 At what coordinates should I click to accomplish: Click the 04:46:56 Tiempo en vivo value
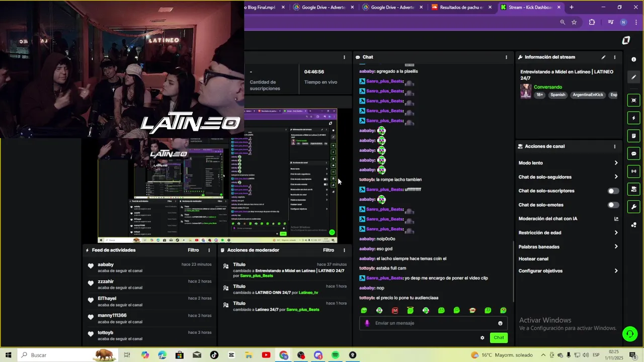click(x=314, y=72)
